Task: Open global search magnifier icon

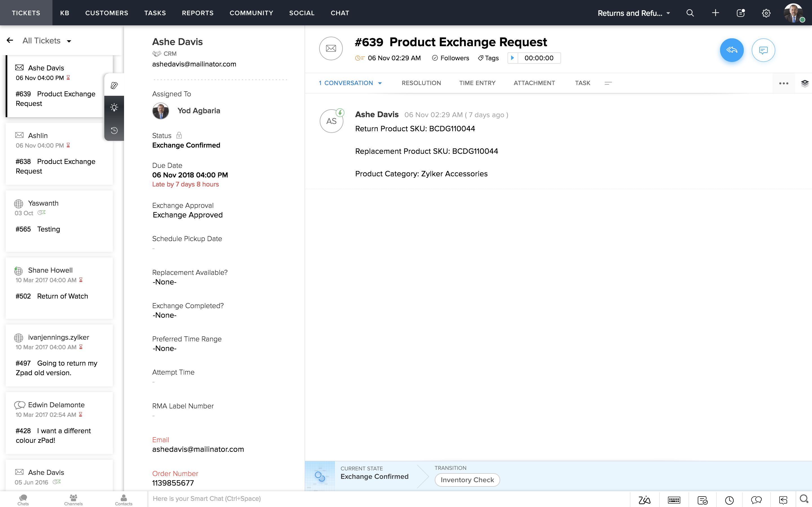Action: click(690, 13)
